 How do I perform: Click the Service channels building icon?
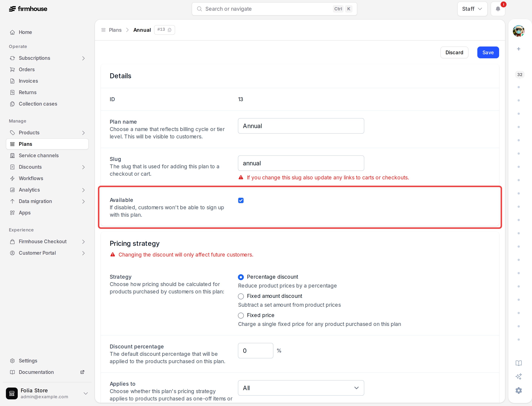pos(12,156)
